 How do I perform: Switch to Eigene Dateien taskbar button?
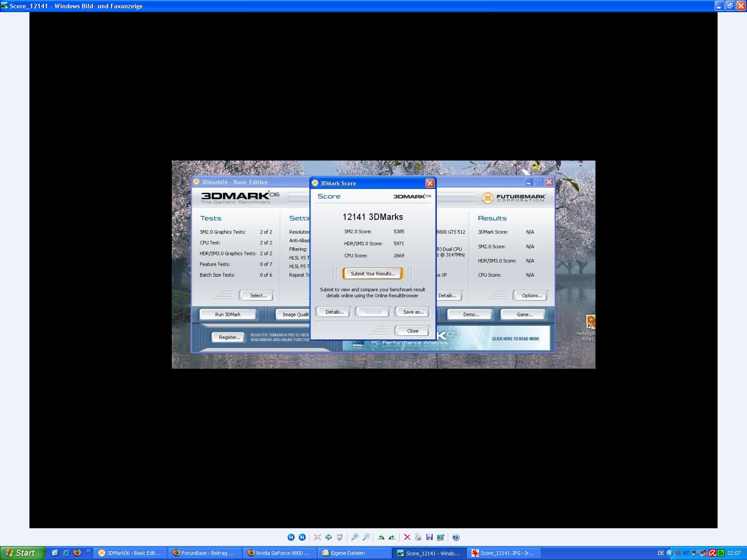(355, 553)
